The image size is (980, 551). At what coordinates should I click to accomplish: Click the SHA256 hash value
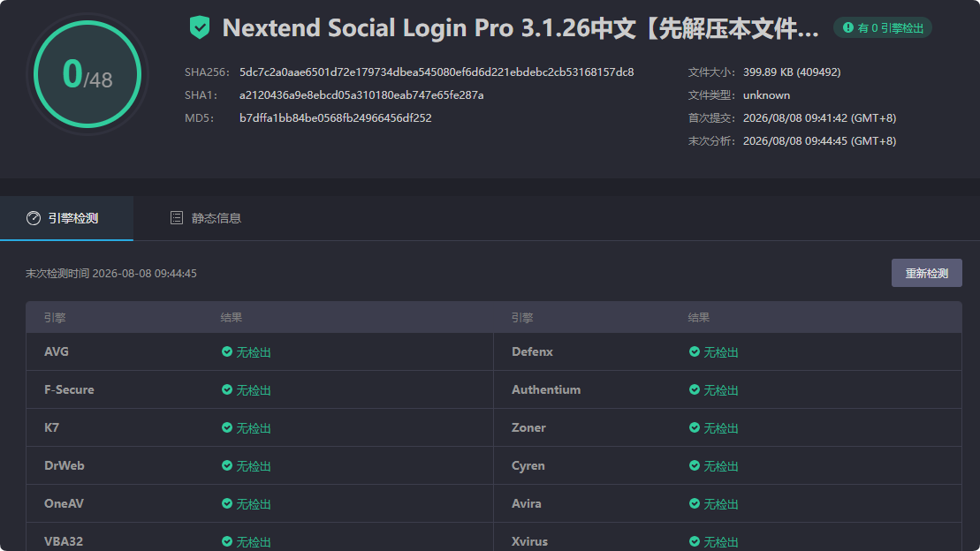pos(437,72)
